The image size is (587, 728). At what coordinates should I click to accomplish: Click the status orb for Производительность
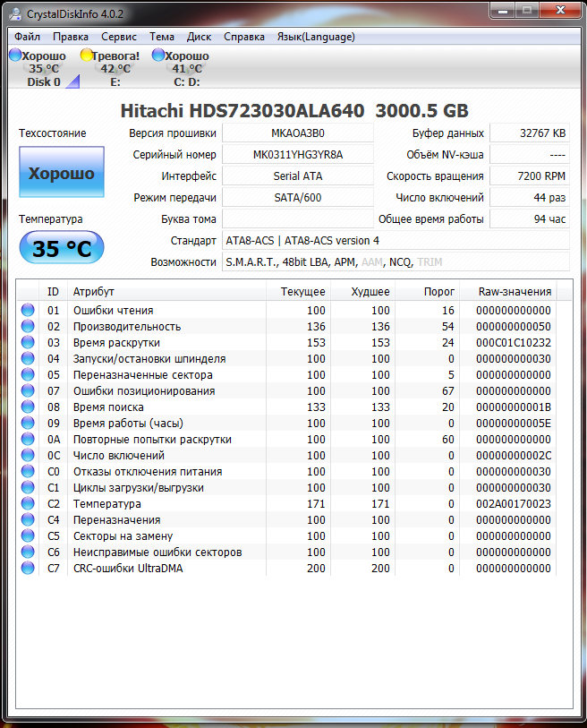(28, 326)
